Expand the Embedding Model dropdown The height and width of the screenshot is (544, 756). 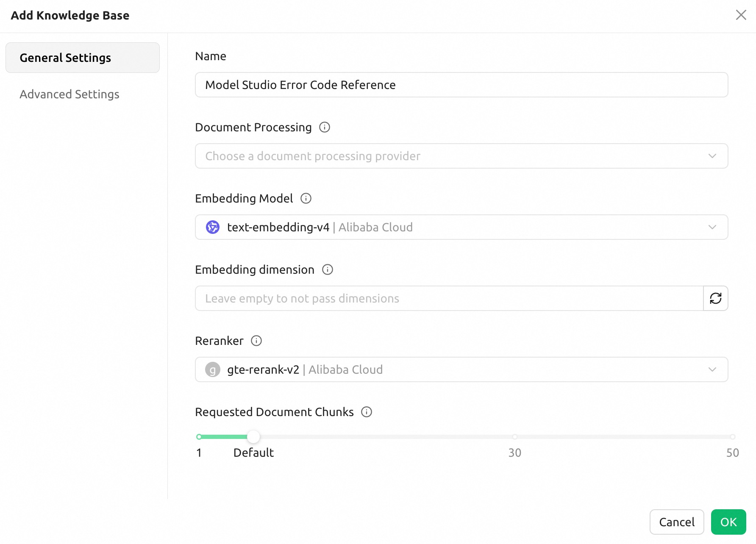coord(461,227)
